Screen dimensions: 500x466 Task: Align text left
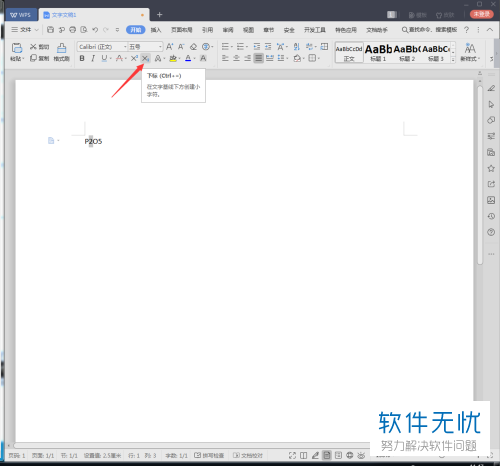(x=225, y=58)
